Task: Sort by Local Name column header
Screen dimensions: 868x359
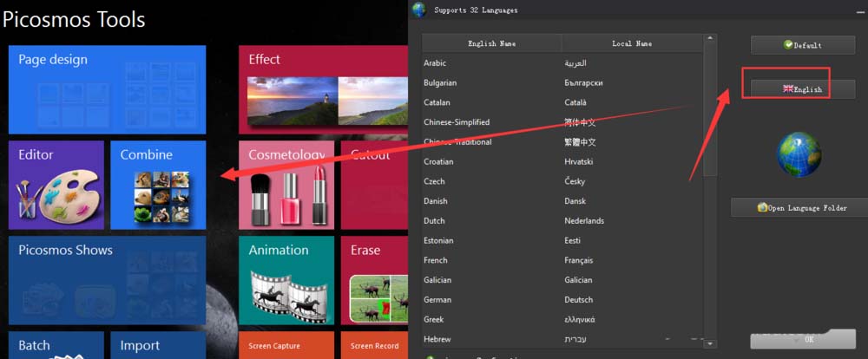Action: 632,43
